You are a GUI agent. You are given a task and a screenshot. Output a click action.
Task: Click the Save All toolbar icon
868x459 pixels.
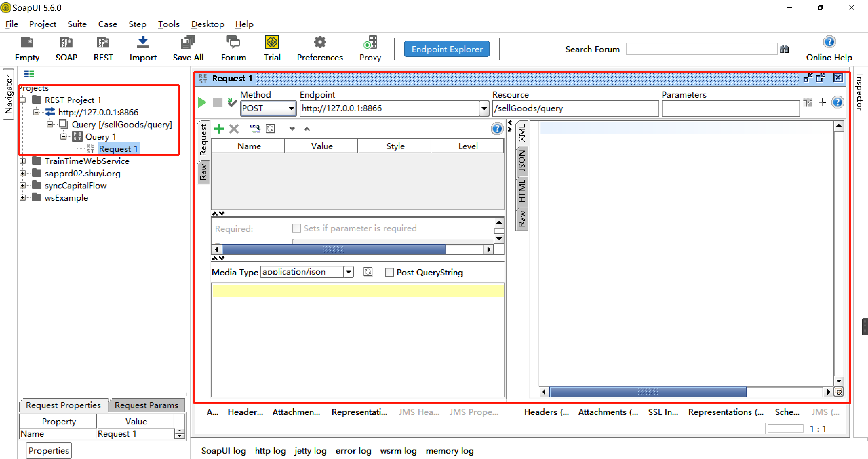[188, 49]
